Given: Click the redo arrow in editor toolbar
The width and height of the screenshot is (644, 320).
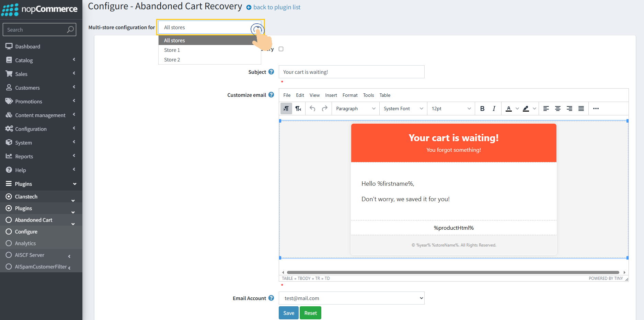Looking at the screenshot, I should tap(324, 108).
